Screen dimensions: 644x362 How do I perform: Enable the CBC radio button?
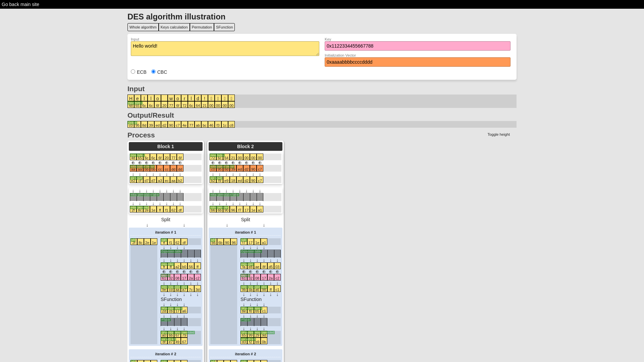153,72
